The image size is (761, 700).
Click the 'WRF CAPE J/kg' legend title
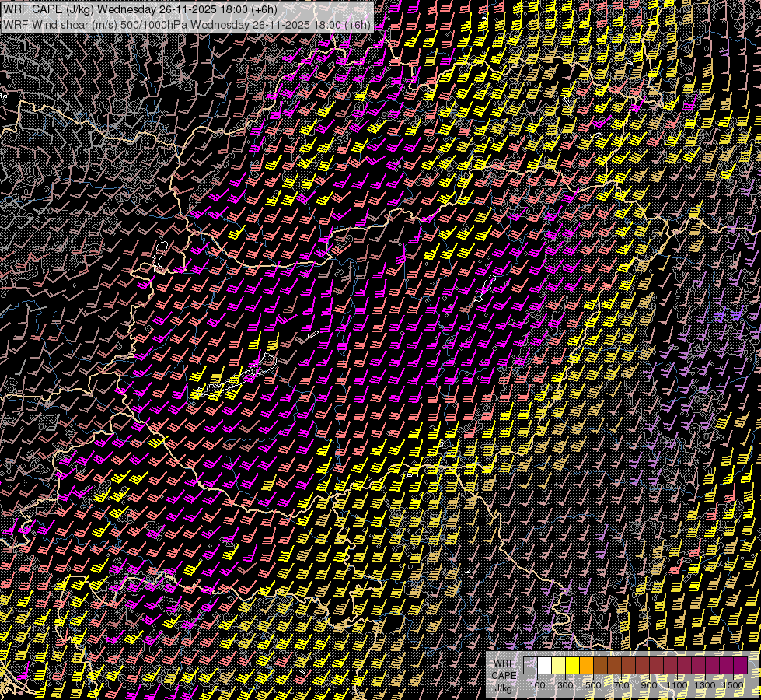point(504,676)
